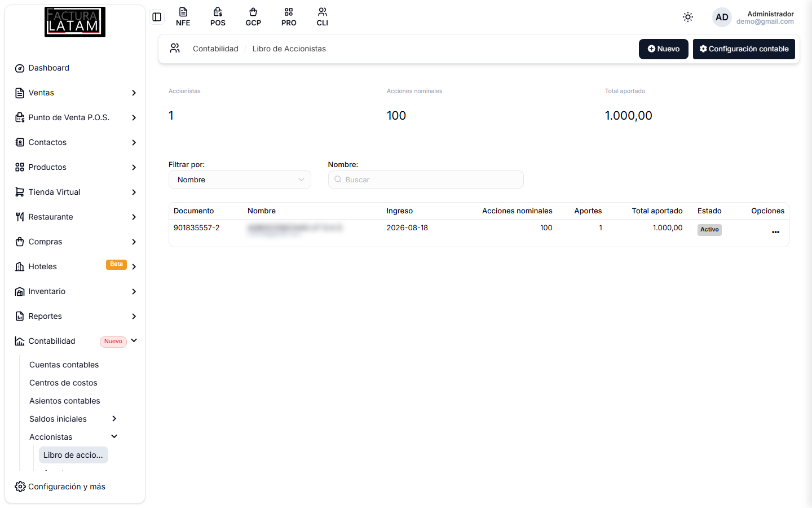812x508 pixels.
Task: Open the Filtrar por dropdown
Action: tap(240, 179)
